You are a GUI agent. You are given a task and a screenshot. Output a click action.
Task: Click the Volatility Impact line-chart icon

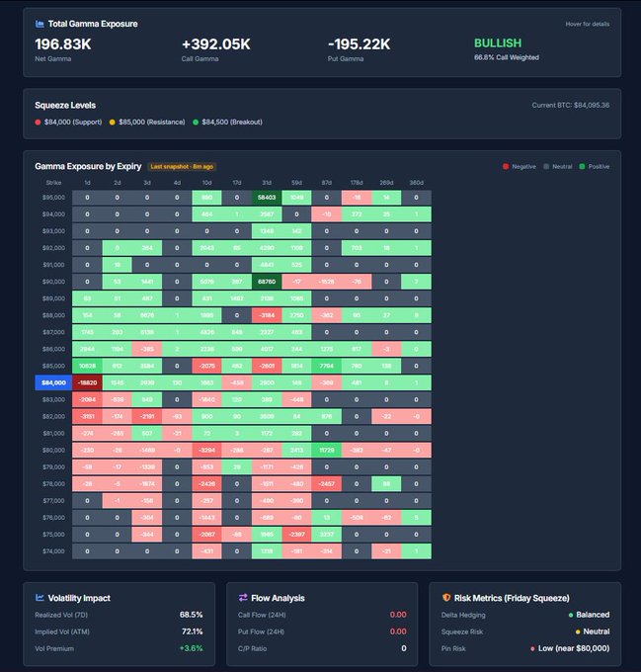click(x=40, y=598)
